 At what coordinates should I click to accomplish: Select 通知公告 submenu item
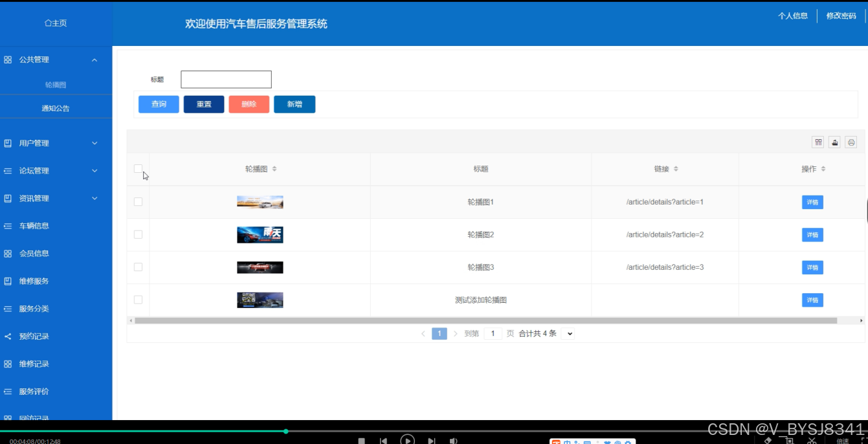[56, 108]
